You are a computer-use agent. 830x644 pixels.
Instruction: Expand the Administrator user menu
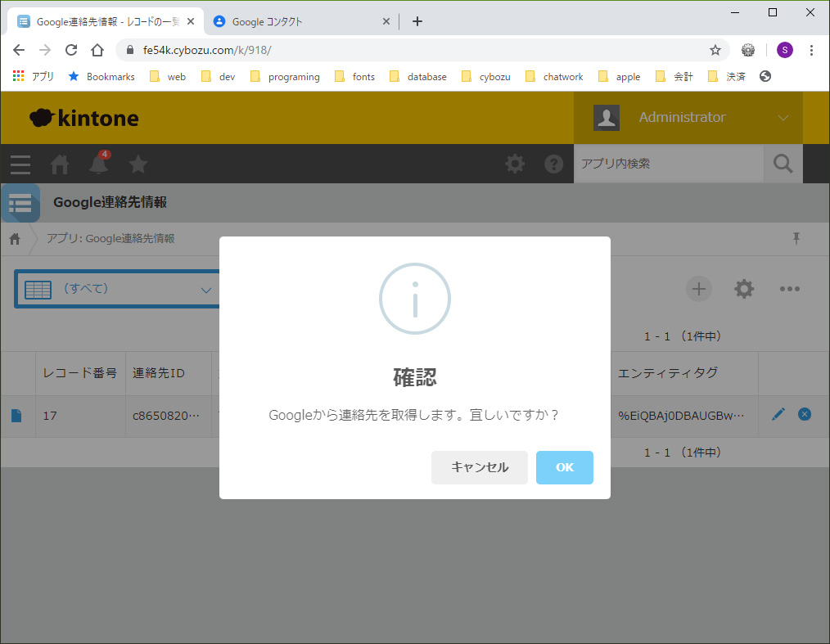click(688, 118)
